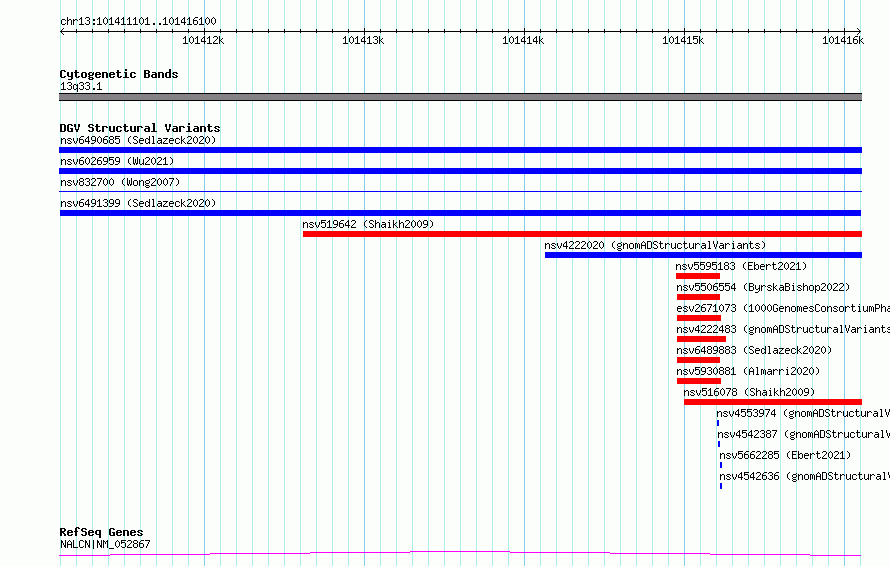Click the 101413k ruler tick label
Image resolution: width=890 pixels, height=566 pixels.
pos(363,40)
